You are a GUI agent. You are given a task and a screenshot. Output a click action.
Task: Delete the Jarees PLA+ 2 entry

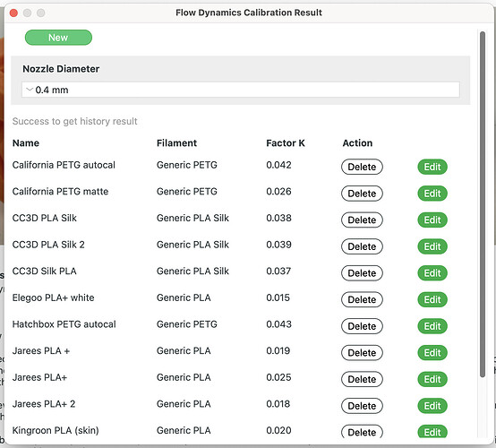pyautogui.click(x=362, y=406)
